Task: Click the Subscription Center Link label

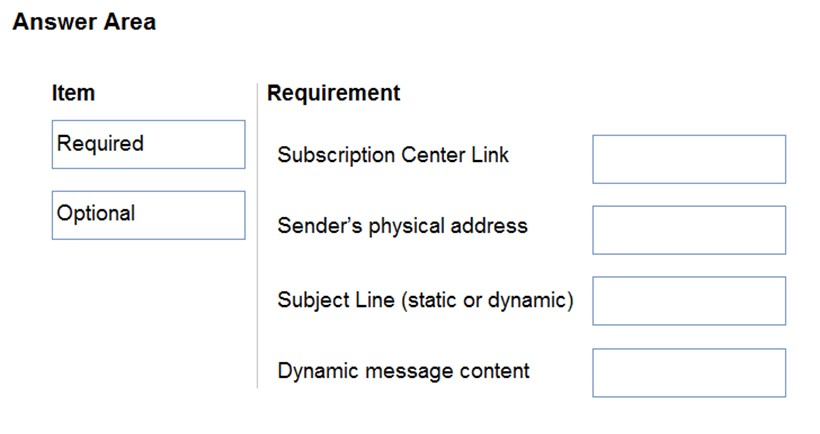Action: pos(393,155)
